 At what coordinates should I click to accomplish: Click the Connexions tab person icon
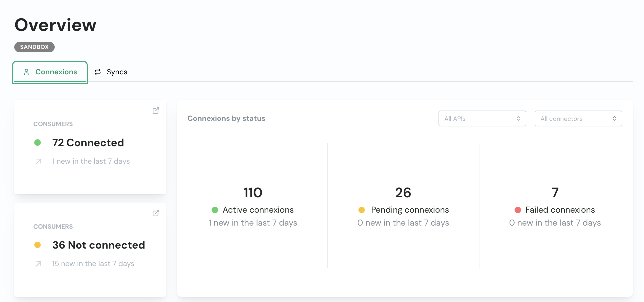tap(26, 72)
